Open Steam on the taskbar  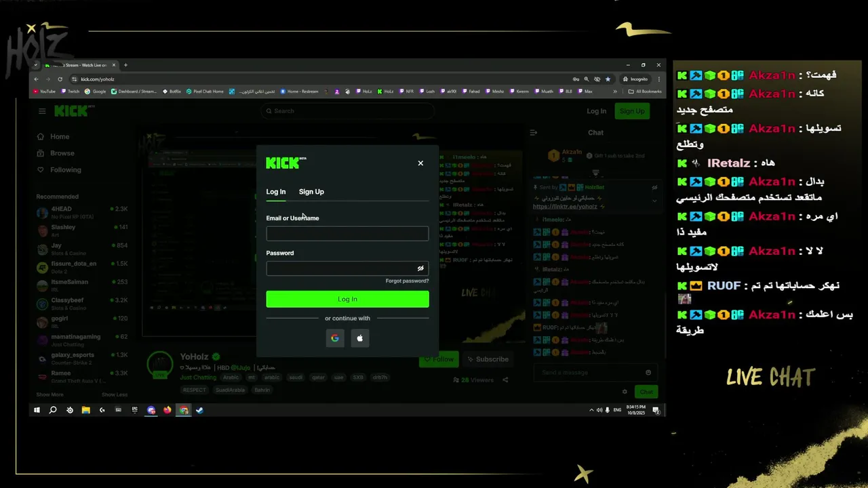[x=200, y=410]
